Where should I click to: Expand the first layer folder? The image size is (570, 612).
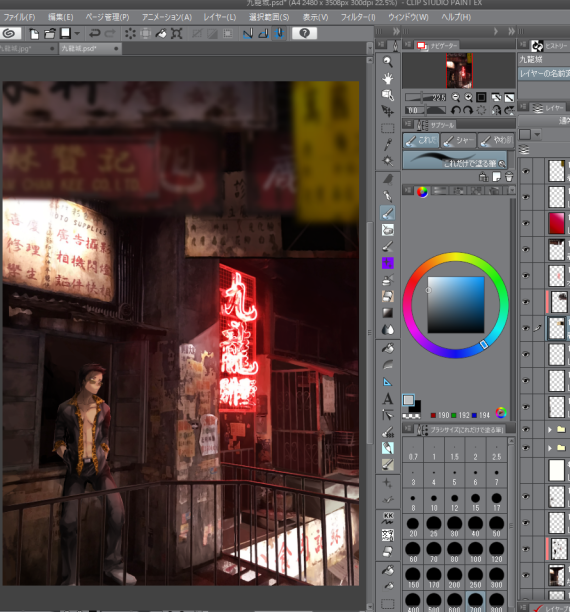pos(550,429)
